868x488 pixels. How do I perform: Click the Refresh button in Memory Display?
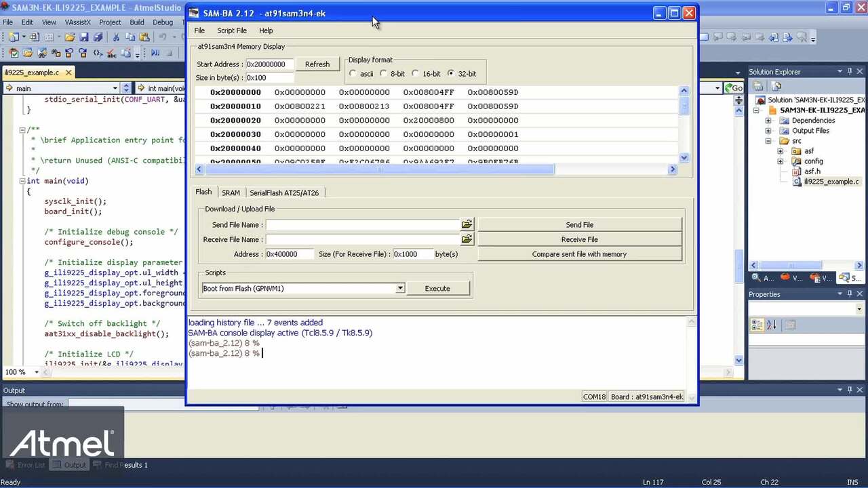coord(317,64)
